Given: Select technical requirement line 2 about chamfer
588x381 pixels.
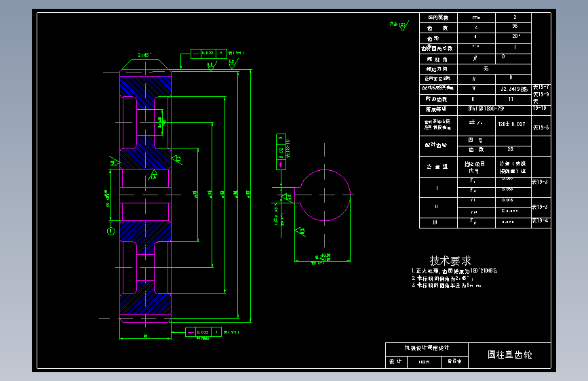Looking at the screenshot, I should coord(442,278).
